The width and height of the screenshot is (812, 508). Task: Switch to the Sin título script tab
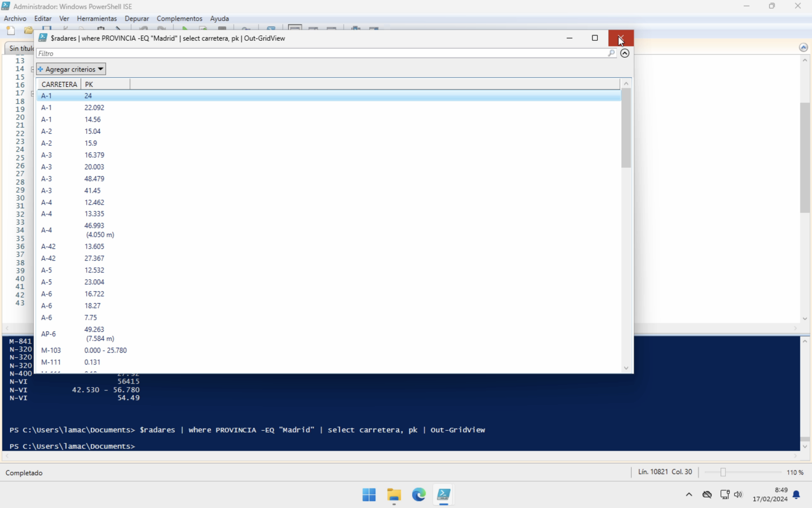[20, 48]
